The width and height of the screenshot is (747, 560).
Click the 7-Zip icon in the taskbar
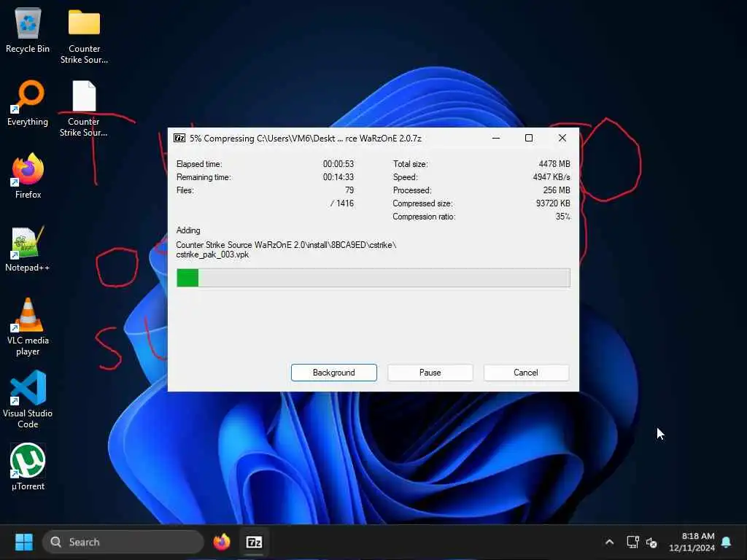point(254,542)
